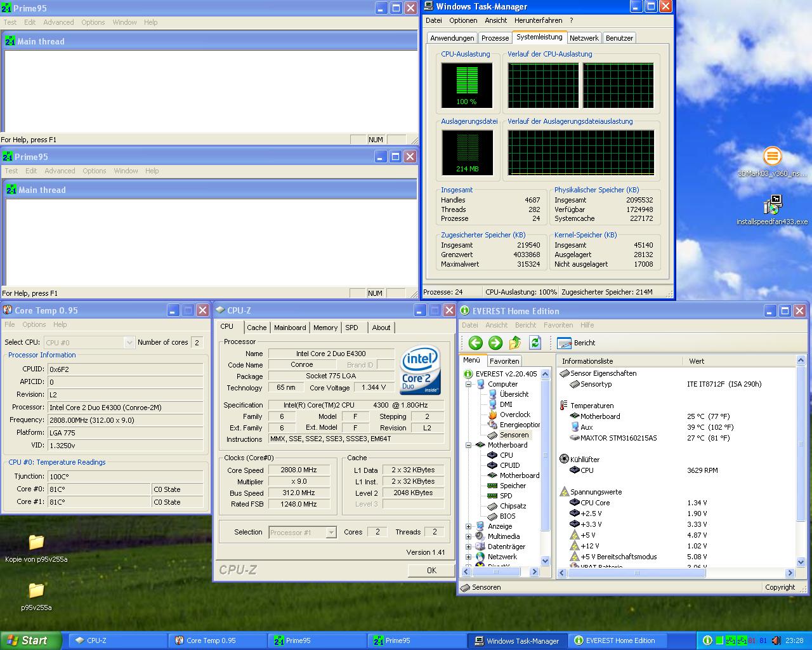Open the Hilfe menu in EVEREST

587,325
